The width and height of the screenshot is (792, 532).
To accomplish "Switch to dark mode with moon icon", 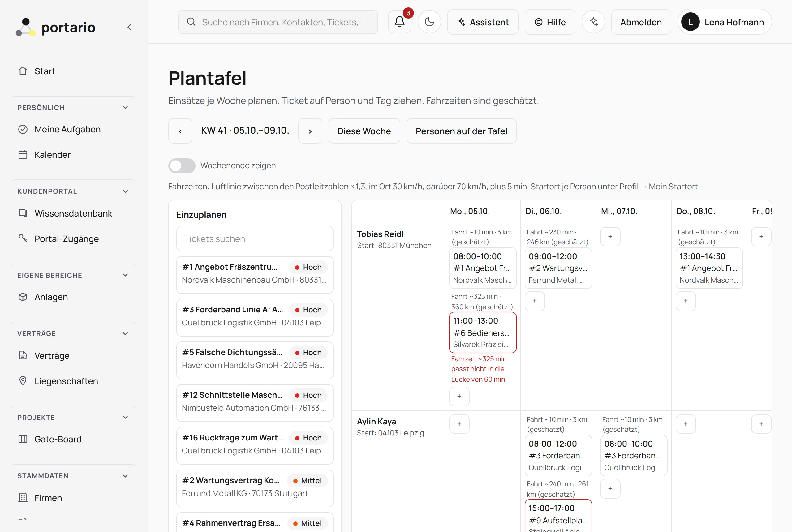I will [429, 22].
